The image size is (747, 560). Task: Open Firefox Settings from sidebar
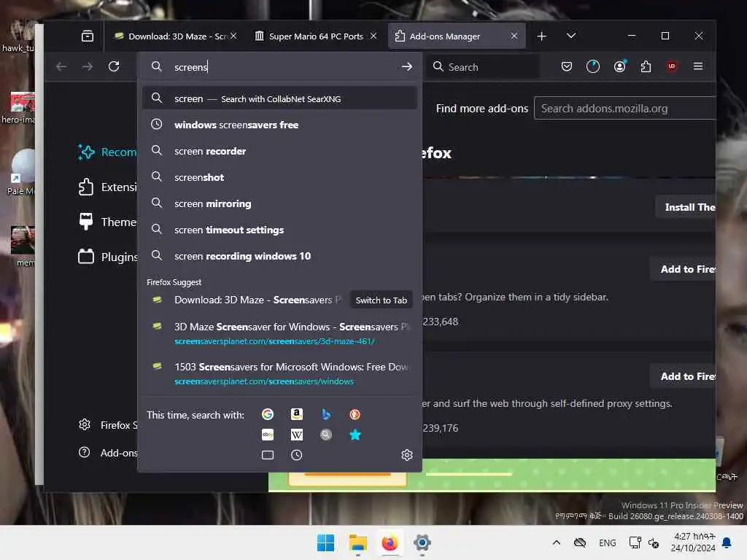108,425
